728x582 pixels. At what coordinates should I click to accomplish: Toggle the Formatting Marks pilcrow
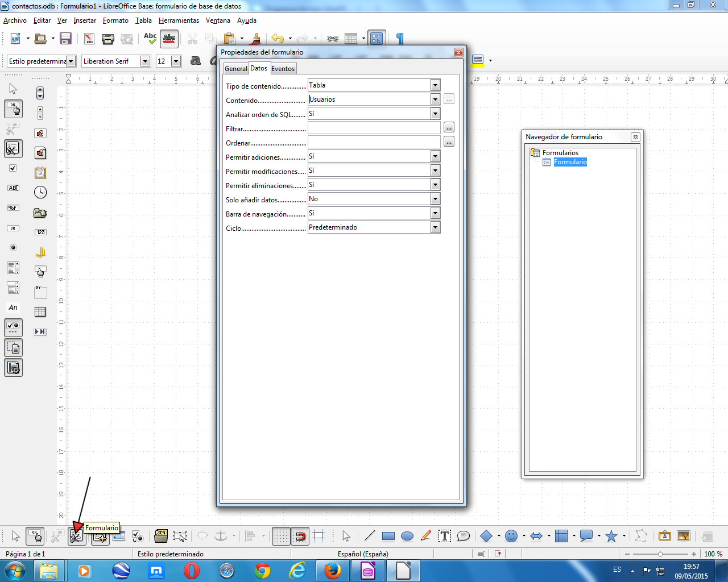tap(400, 39)
